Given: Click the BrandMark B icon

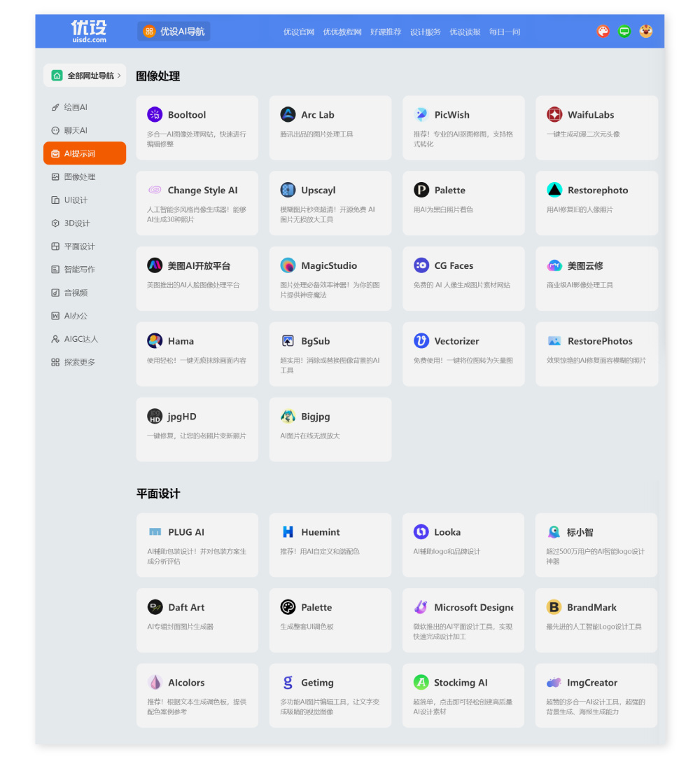Looking at the screenshot, I should (554, 607).
